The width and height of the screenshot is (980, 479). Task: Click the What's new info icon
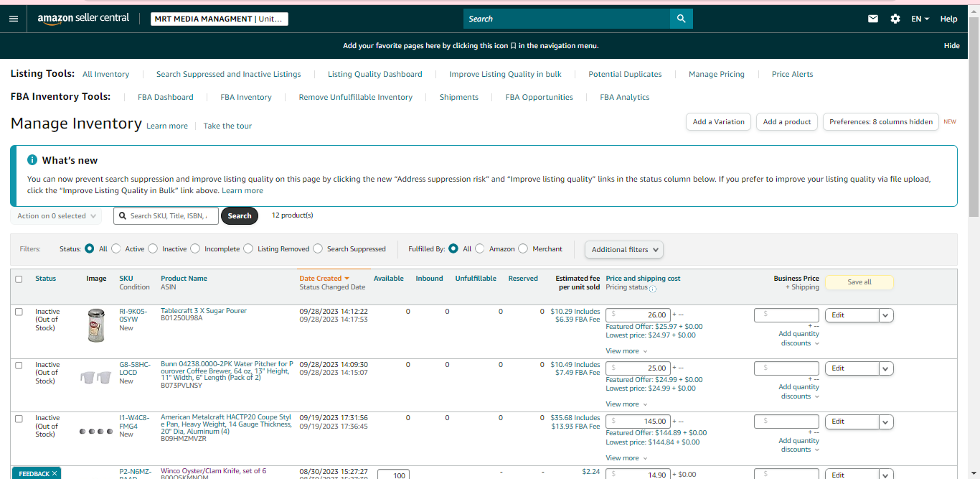coord(32,160)
